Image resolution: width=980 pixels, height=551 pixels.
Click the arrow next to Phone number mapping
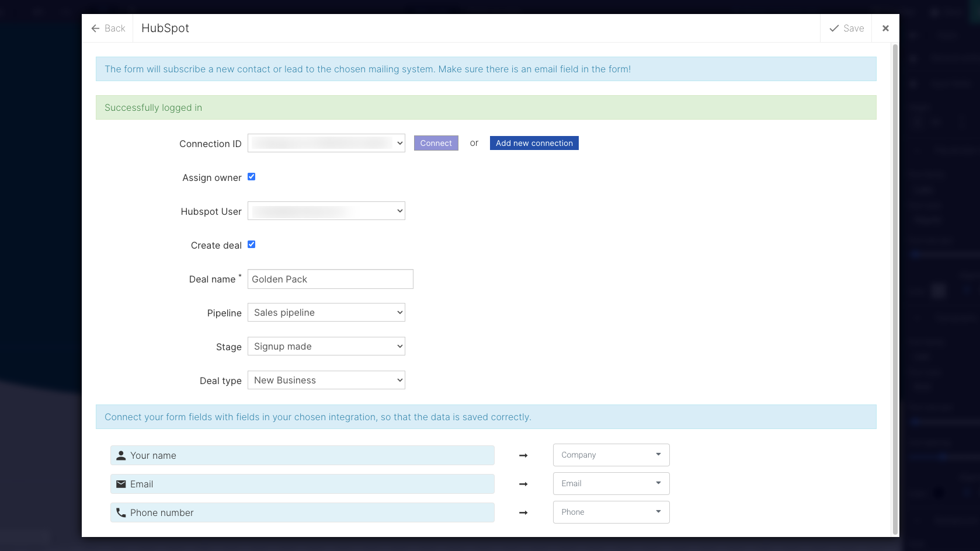[x=523, y=513]
